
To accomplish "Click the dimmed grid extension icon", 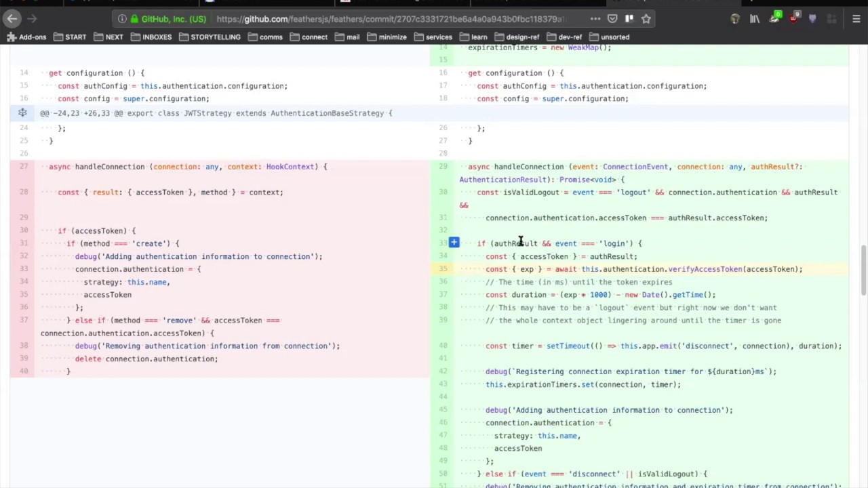I will click(x=831, y=19).
